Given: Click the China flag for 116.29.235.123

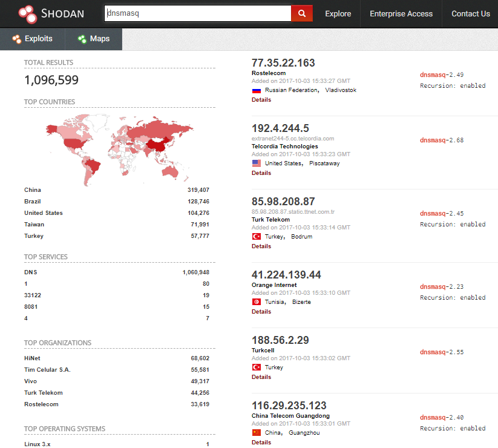Looking at the screenshot, I should click(257, 433).
